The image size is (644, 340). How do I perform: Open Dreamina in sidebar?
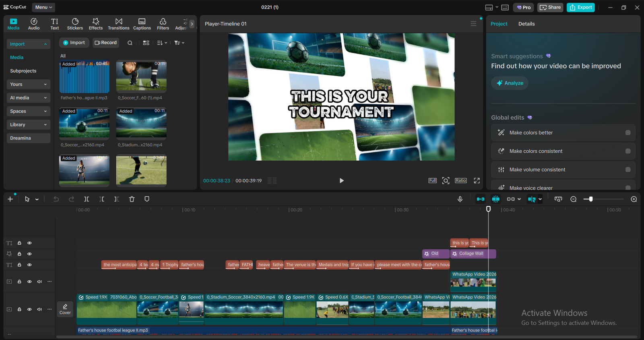(28, 138)
